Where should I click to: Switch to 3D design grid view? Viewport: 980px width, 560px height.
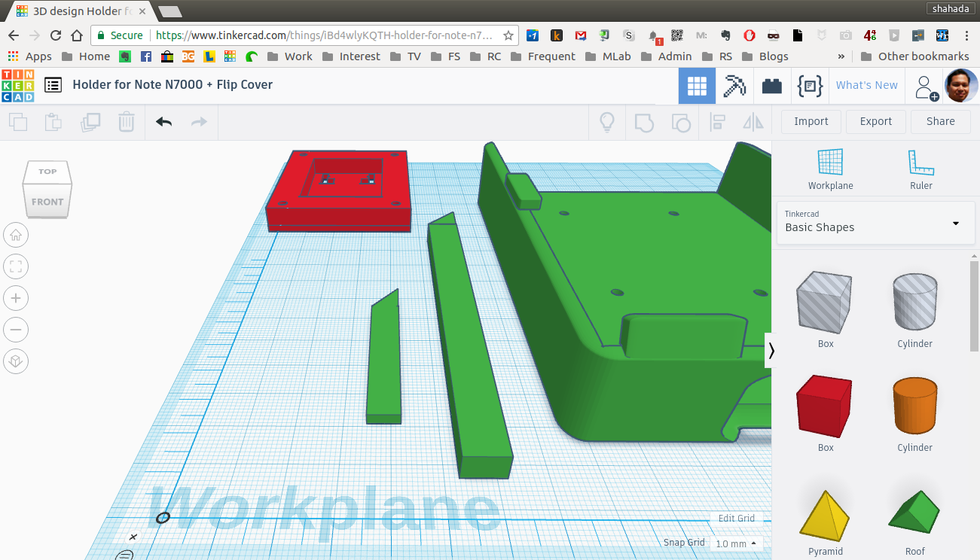click(697, 86)
